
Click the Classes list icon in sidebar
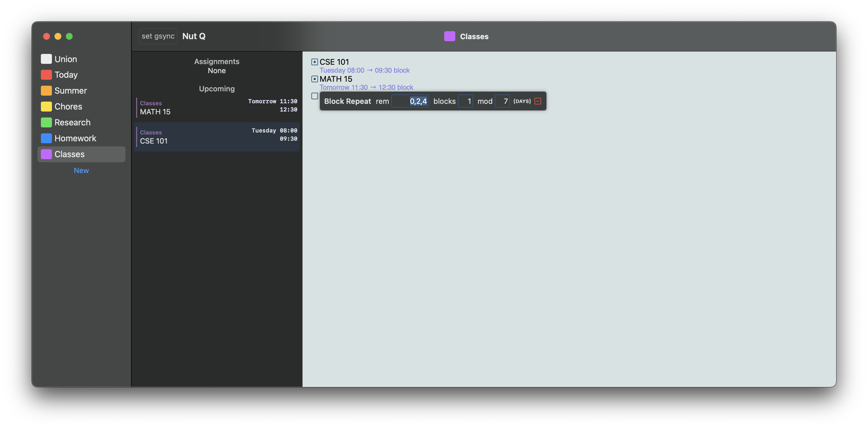46,154
